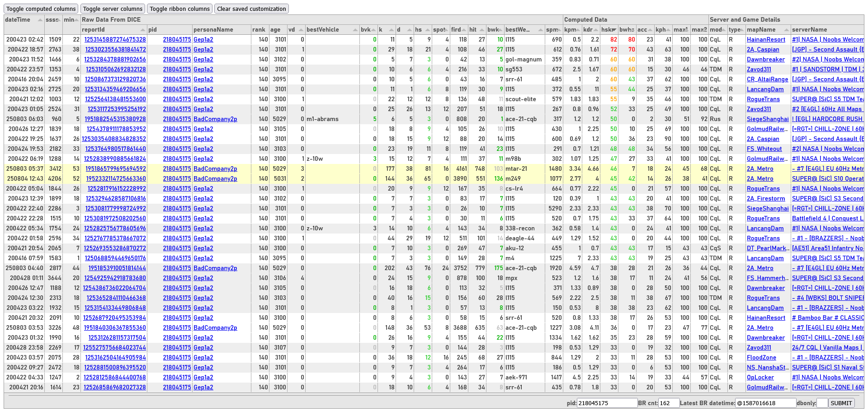Open the '# Bamboo Bar # CLASSIC' server link

click(828, 318)
